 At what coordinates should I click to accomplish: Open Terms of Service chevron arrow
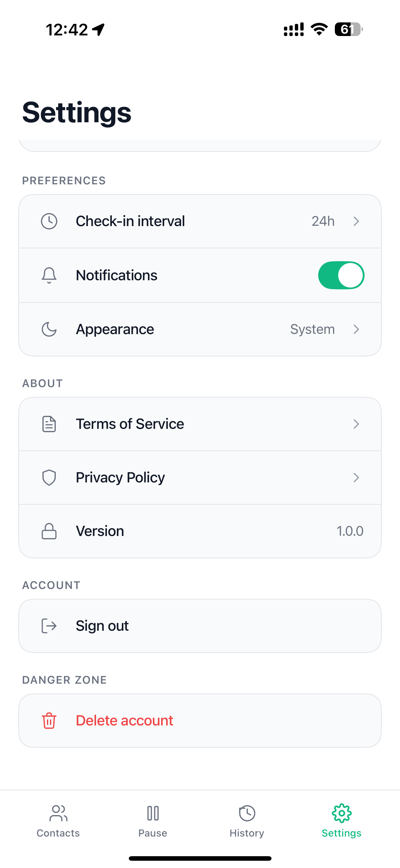point(356,424)
